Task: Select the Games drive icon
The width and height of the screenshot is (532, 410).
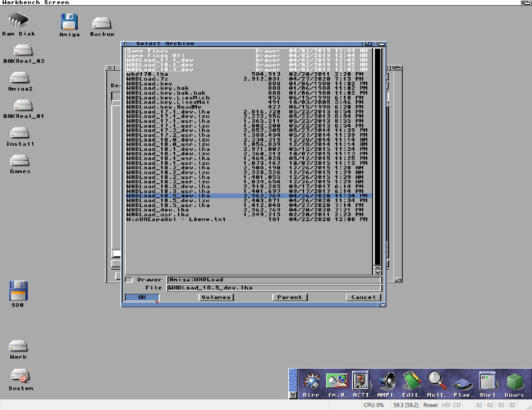Action: pyautogui.click(x=20, y=164)
